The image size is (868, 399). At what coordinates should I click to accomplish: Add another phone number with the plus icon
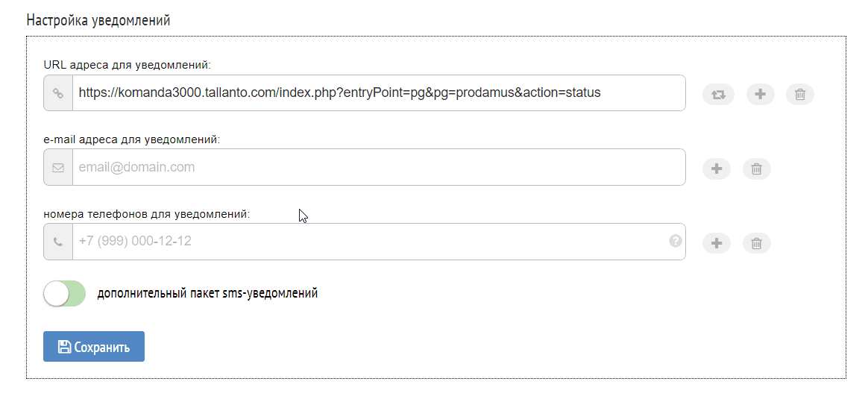(x=717, y=243)
